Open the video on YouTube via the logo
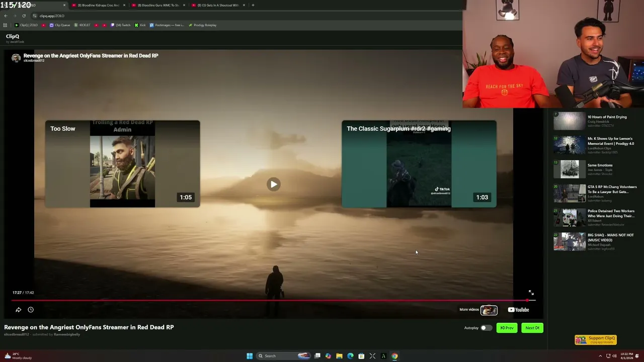 click(518, 310)
